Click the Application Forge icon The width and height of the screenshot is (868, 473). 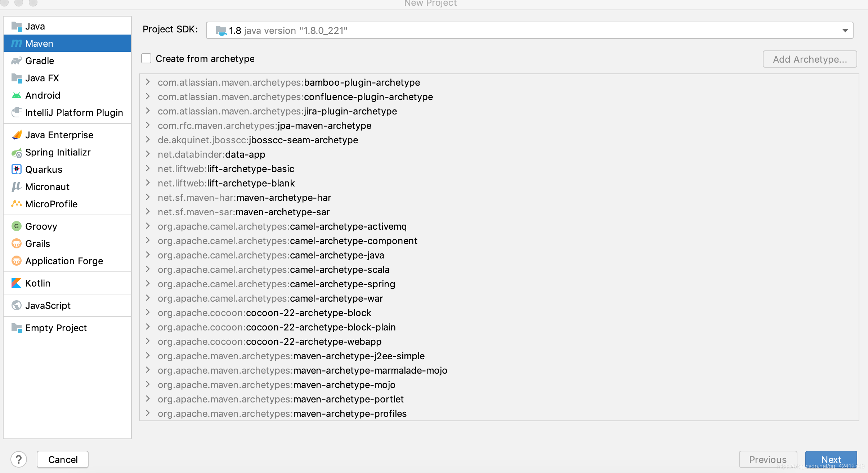17,261
